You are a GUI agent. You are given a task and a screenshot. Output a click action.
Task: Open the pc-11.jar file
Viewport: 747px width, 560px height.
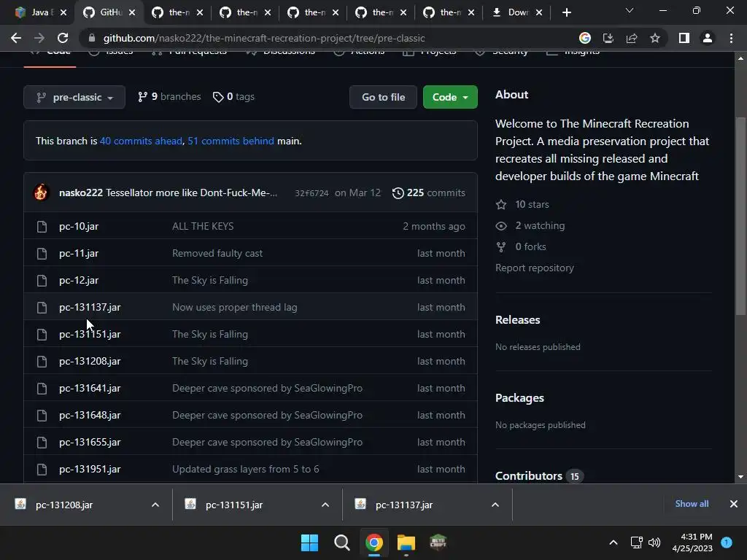(79, 253)
